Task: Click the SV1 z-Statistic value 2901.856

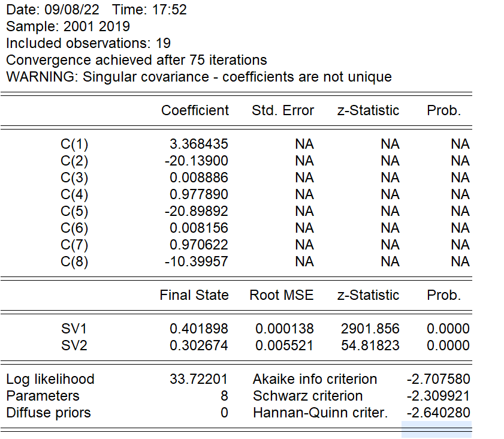Action: click(x=370, y=329)
